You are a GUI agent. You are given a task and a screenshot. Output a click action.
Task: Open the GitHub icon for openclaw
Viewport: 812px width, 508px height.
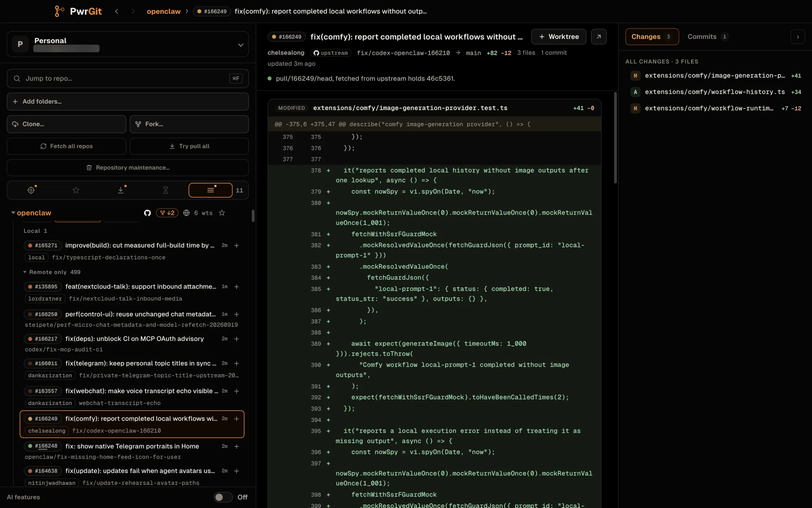(x=147, y=213)
